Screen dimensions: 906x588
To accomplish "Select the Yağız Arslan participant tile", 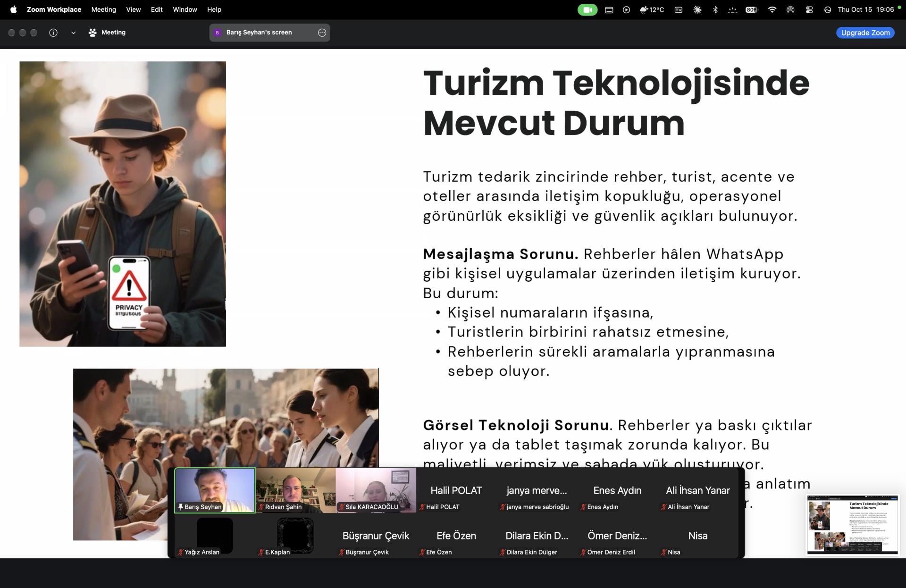I will pos(215,536).
